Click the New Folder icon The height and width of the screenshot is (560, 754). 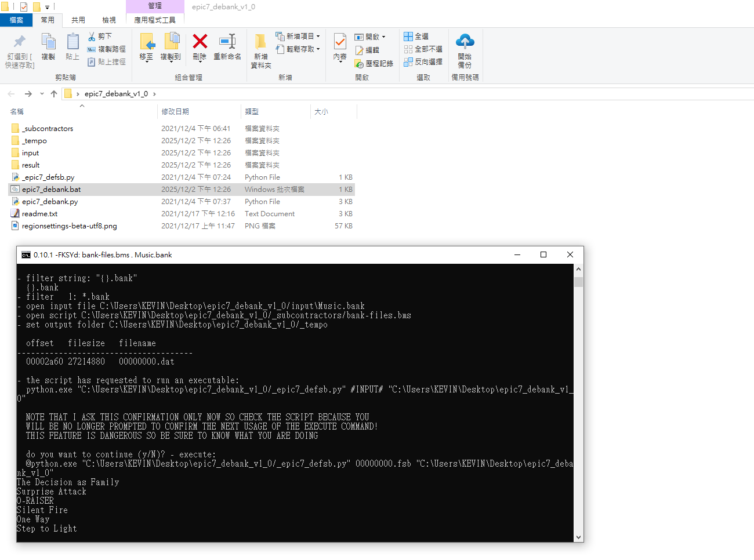[260, 42]
